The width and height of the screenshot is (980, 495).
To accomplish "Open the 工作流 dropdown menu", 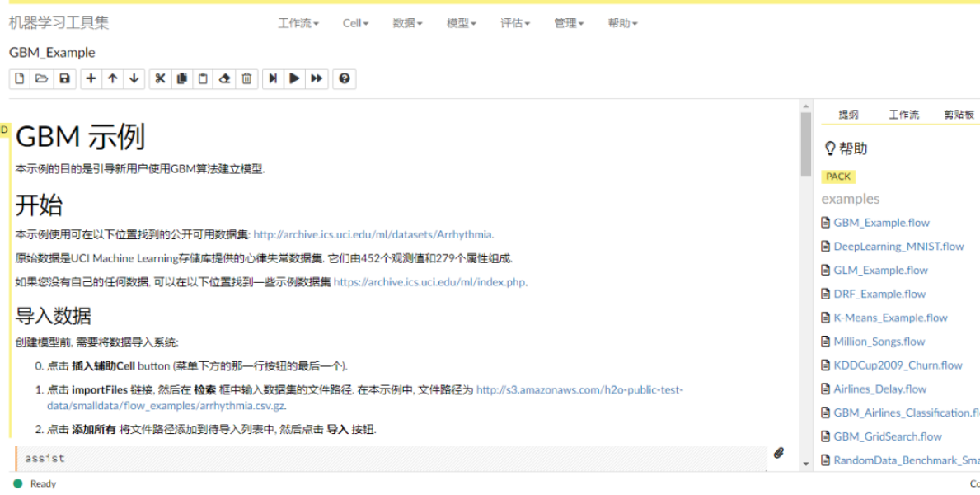I will (298, 23).
